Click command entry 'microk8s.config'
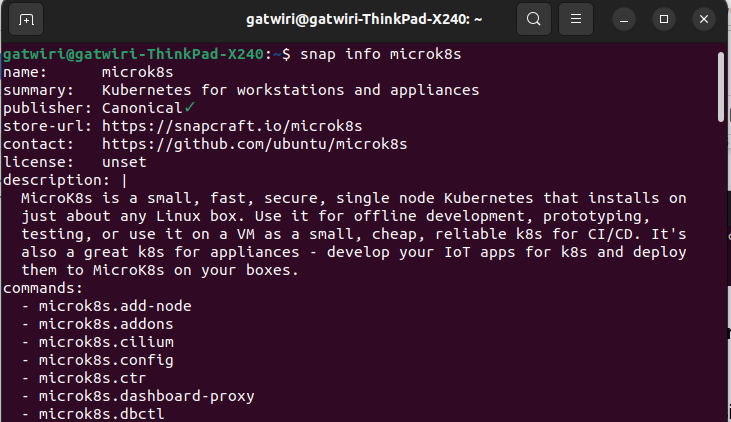 (106, 360)
